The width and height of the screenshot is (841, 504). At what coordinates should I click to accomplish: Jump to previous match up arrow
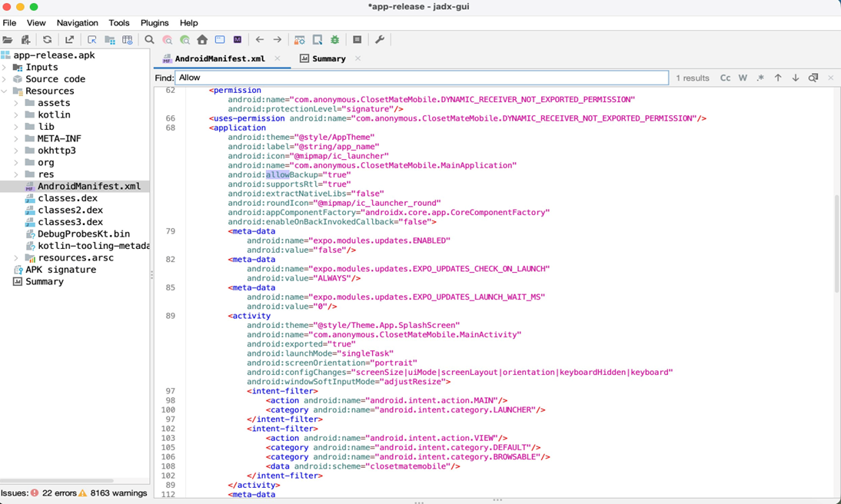click(778, 78)
